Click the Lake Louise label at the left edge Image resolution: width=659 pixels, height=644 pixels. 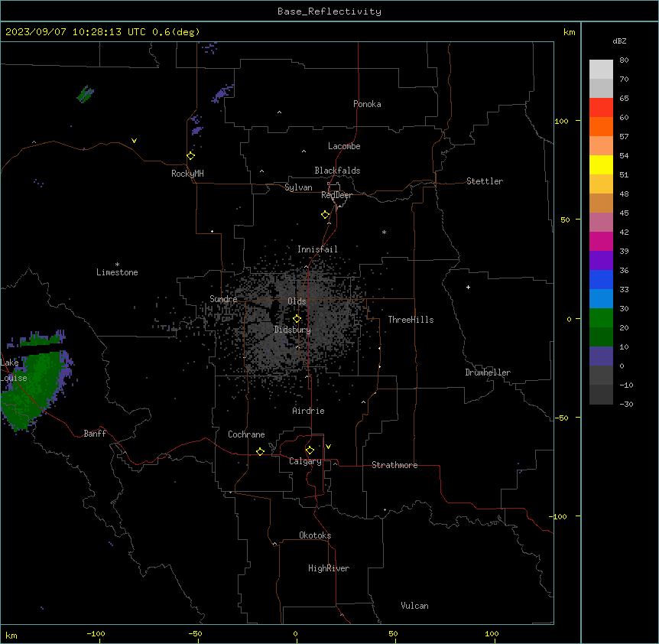(x=14, y=370)
